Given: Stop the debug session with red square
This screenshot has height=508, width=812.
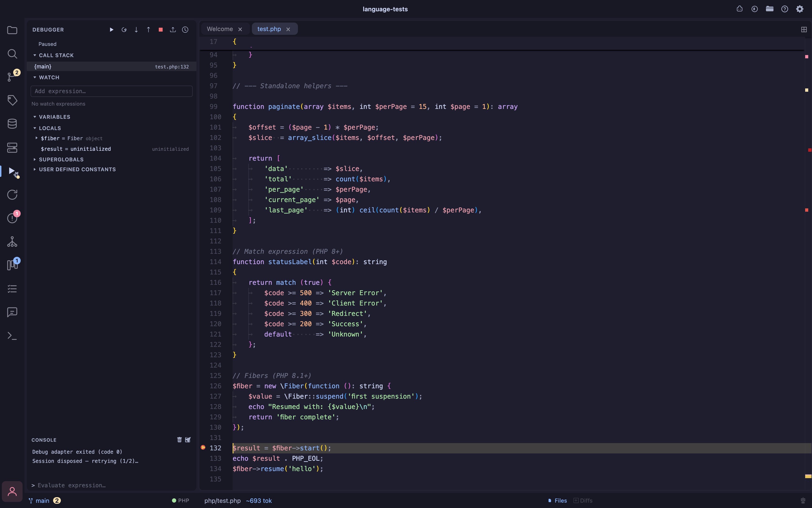Looking at the screenshot, I should pos(161,30).
